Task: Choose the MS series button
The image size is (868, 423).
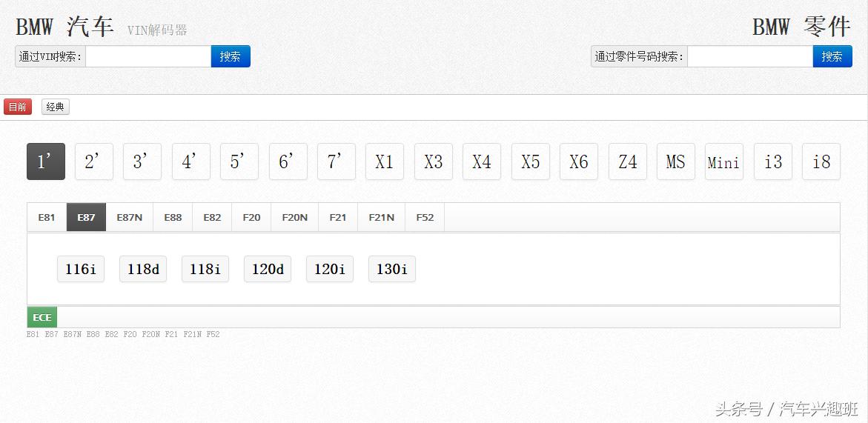Action: pyautogui.click(x=676, y=161)
